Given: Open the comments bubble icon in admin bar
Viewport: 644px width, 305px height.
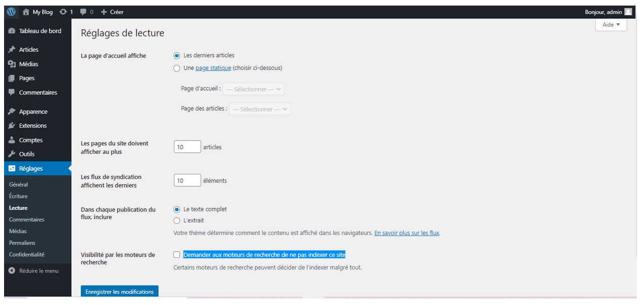Looking at the screenshot, I should click(83, 12).
